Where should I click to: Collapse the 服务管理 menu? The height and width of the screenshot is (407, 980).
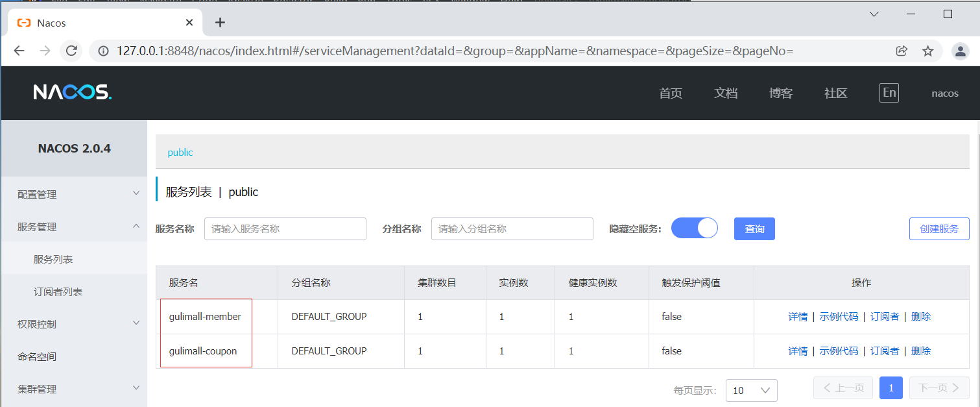(74, 227)
